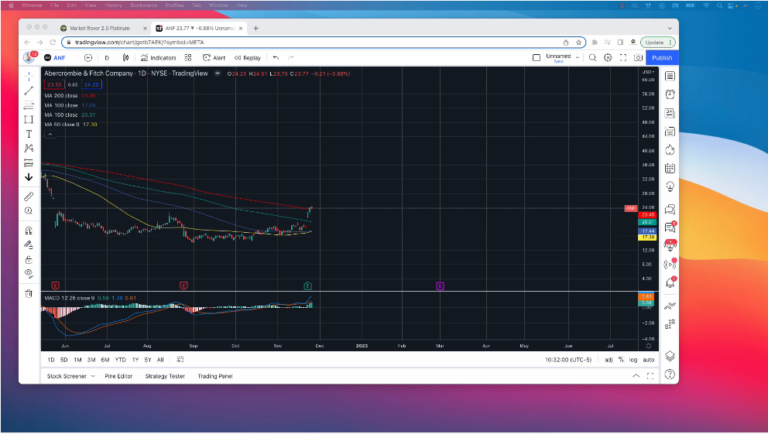Expand the Stock Screener dropdown
This screenshot has height=434, width=768.
click(x=95, y=376)
